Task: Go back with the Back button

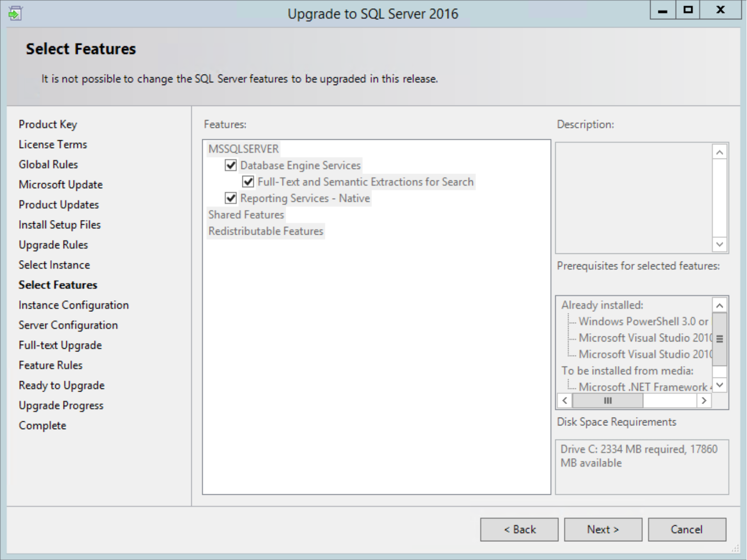Action: [519, 529]
